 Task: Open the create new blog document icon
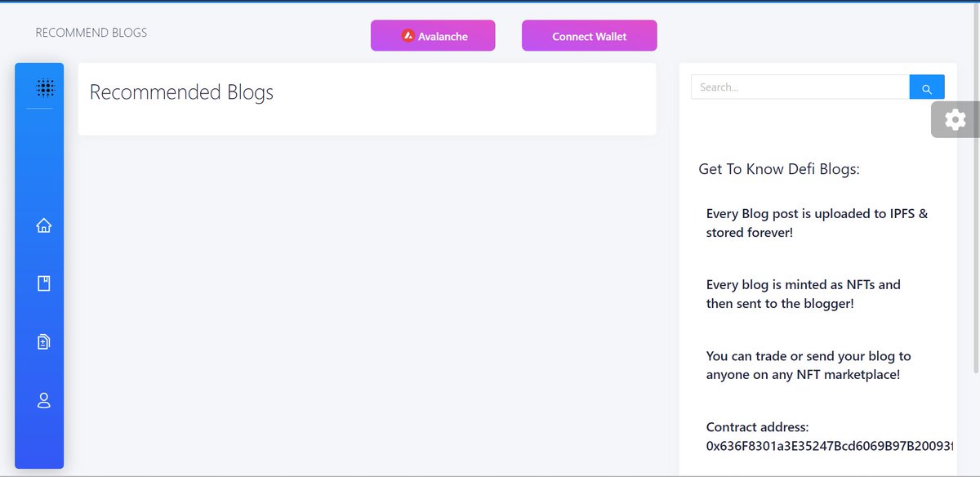[x=44, y=341]
